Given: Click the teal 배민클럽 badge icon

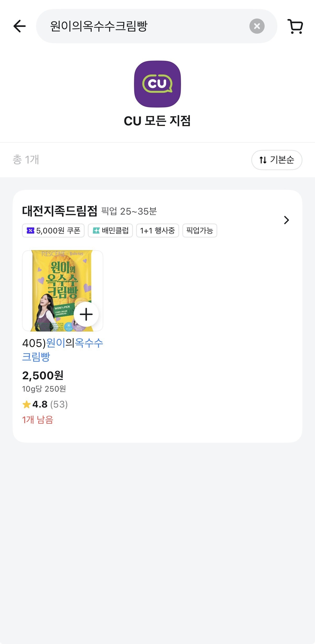Looking at the screenshot, I should pyautogui.click(x=96, y=231).
